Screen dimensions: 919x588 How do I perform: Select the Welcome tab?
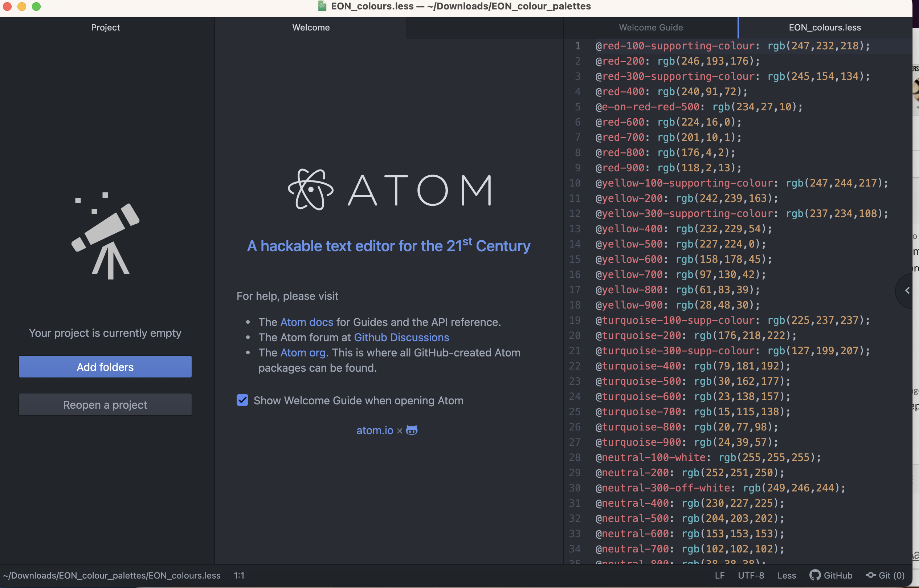coord(311,28)
